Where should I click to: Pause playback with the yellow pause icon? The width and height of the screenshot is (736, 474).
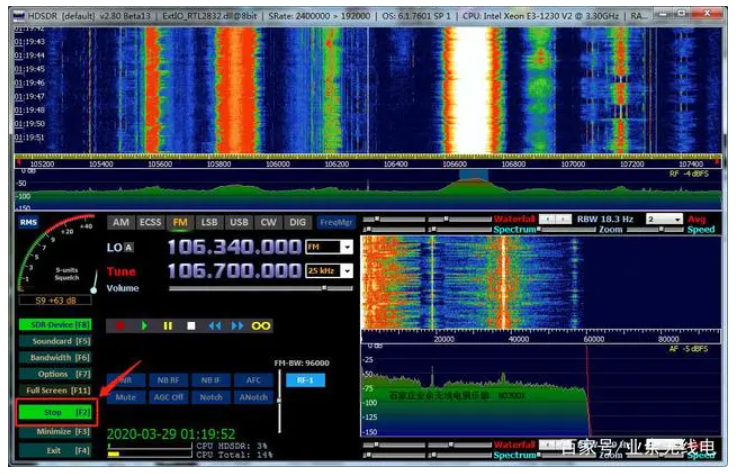pyautogui.click(x=167, y=325)
